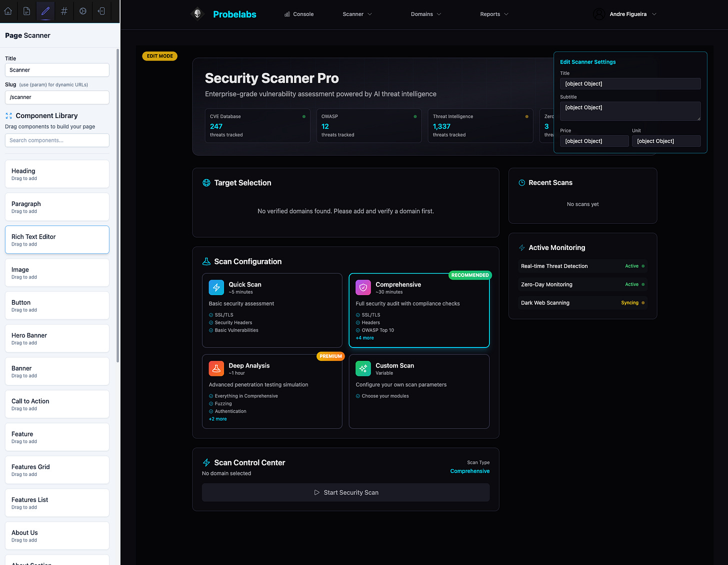Click the scanner settings Title field
Viewport: 728px width, 565px height.
(630, 84)
